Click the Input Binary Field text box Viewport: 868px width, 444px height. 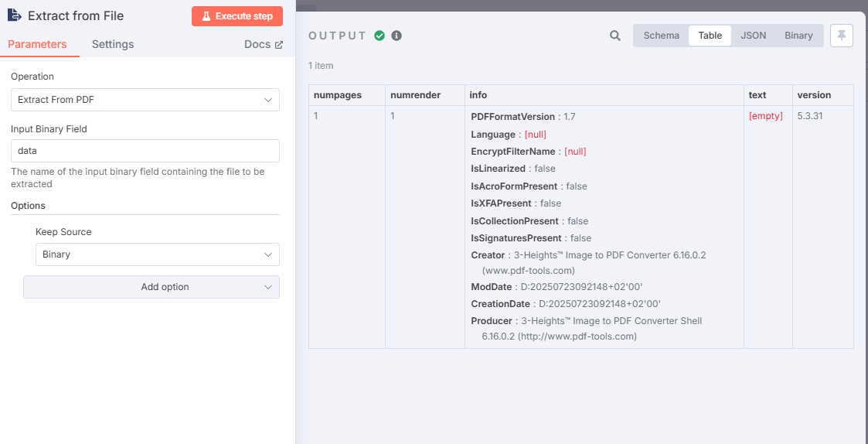(x=145, y=151)
